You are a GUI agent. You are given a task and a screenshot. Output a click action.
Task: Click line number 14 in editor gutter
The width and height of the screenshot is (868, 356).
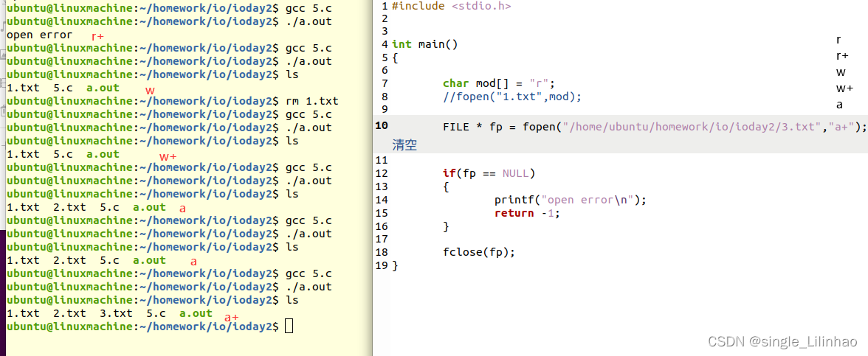[382, 200]
